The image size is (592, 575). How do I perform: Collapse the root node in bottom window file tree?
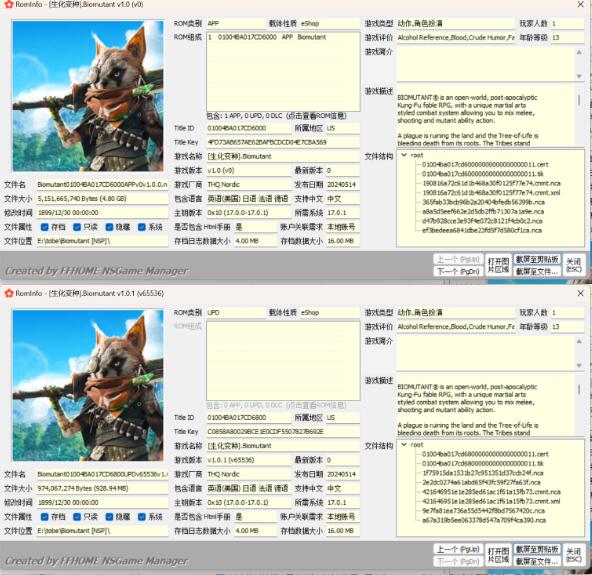click(404, 445)
